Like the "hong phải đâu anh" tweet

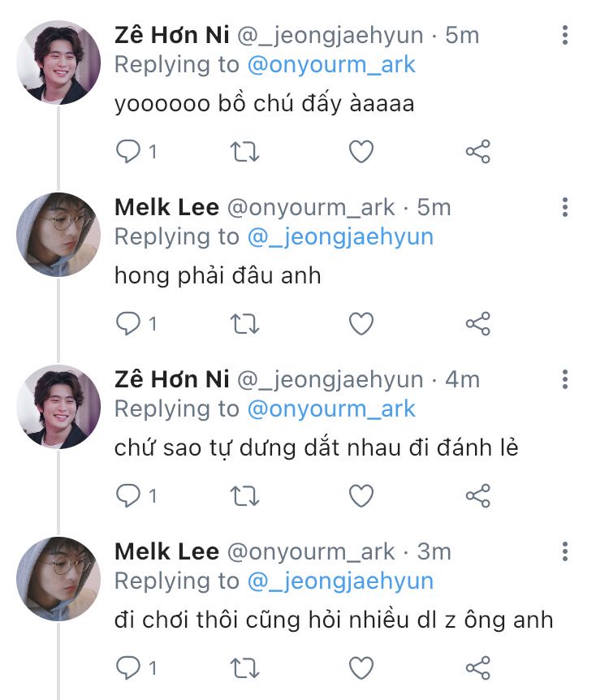tap(361, 323)
